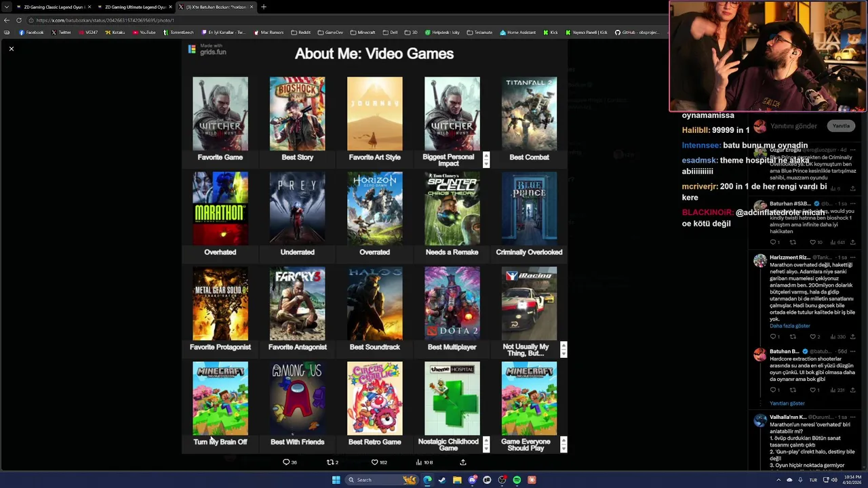Viewport: 868px width, 488px height.
Task: Open the Minecraft bookmarks folder
Action: [x=363, y=33]
